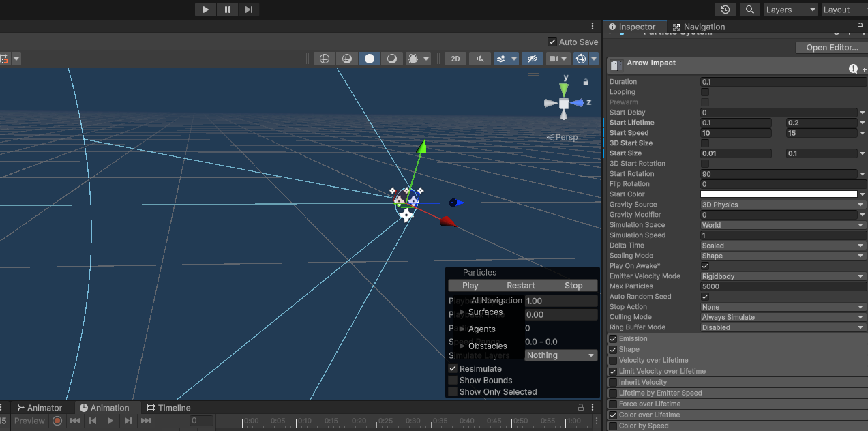Toggle scene effects icon
This screenshot has width=868, height=431.
click(501, 59)
